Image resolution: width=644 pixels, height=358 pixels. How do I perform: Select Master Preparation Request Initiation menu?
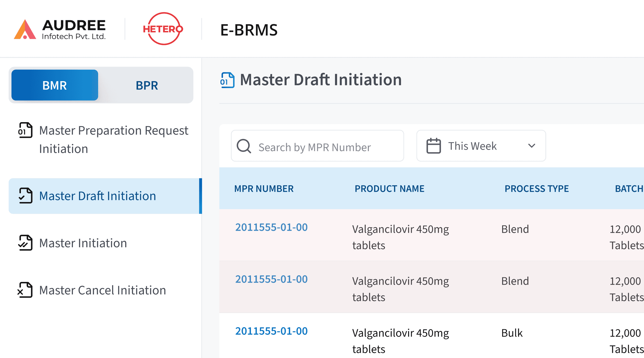(114, 139)
